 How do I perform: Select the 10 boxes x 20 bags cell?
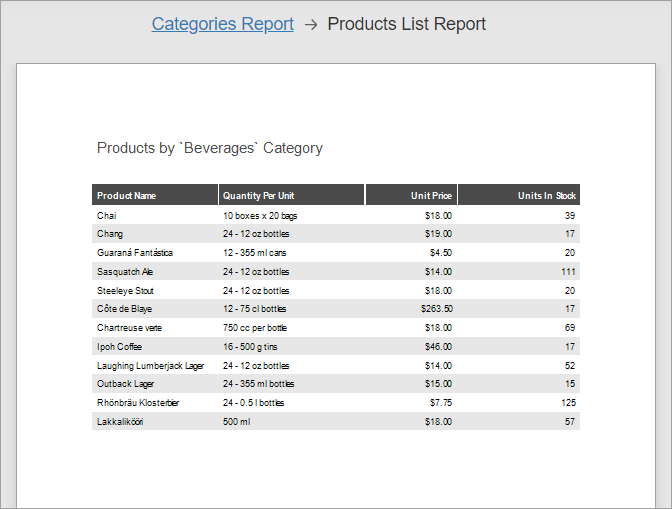260,215
